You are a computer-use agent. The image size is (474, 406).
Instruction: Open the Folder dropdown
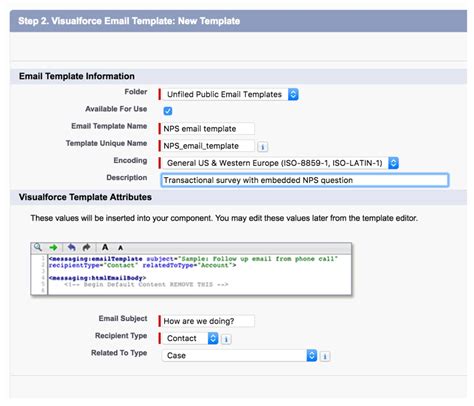[230, 94]
